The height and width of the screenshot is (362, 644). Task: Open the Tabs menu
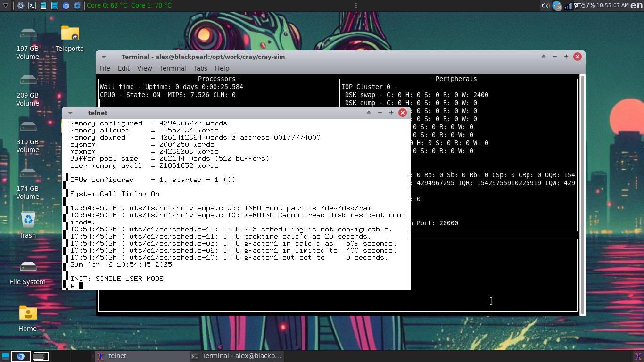click(x=200, y=68)
